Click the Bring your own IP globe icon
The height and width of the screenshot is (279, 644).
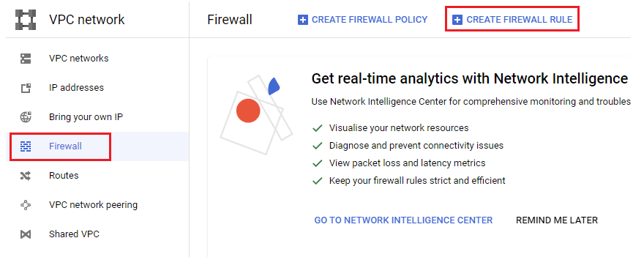coord(26,117)
